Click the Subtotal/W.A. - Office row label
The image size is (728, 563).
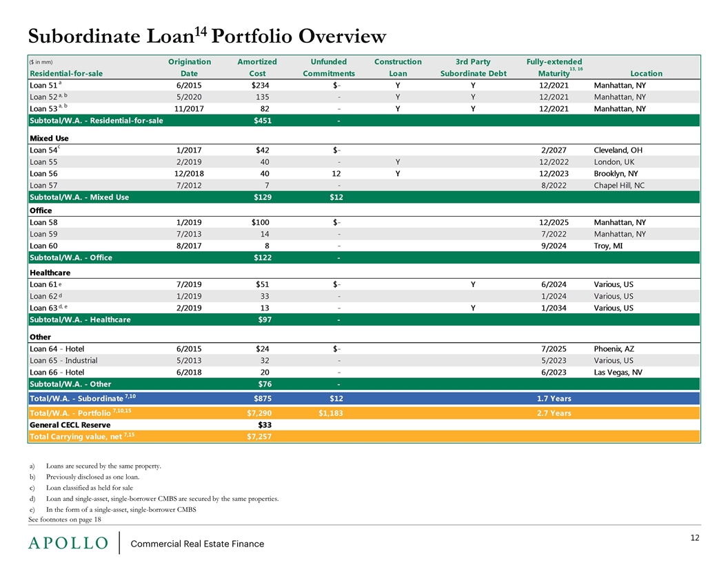[x=71, y=257]
